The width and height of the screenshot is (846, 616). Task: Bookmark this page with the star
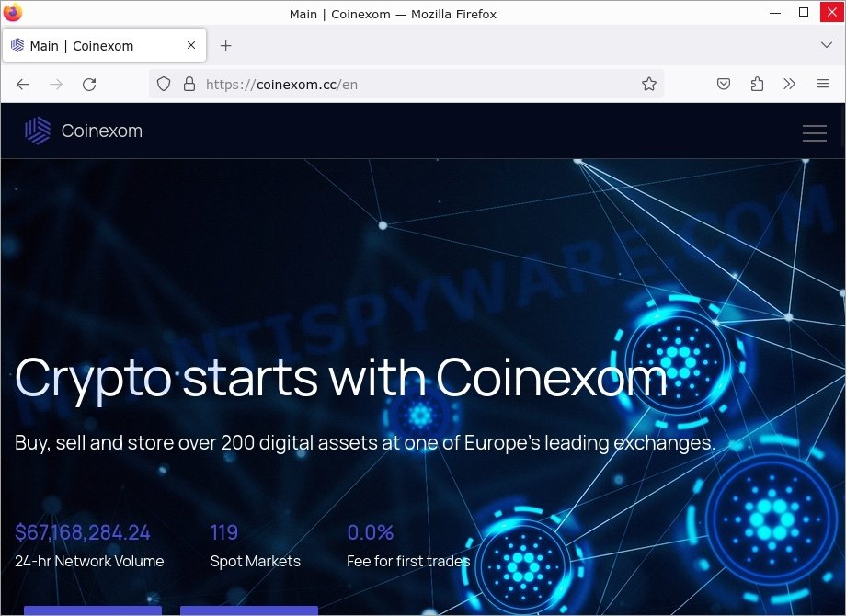coord(649,85)
